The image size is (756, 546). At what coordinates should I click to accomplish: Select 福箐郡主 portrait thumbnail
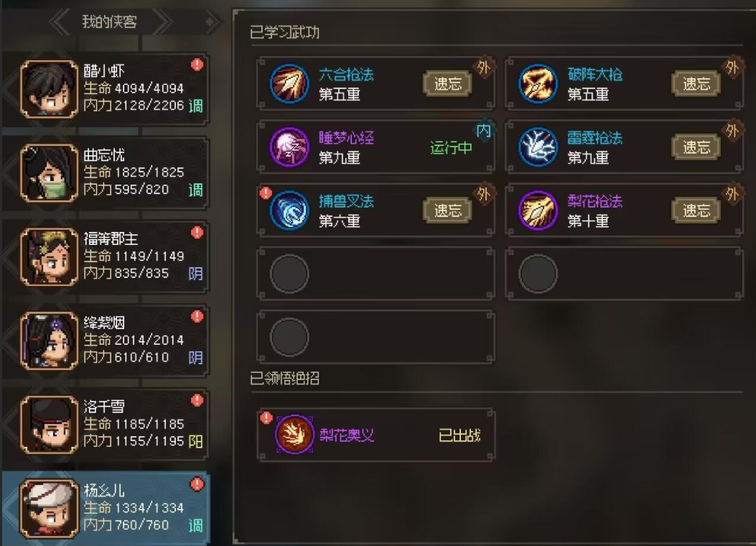click(x=49, y=257)
